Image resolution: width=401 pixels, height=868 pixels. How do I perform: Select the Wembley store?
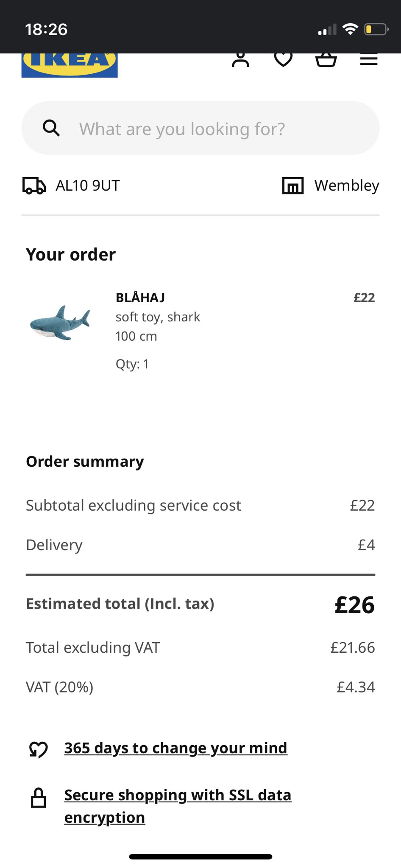pyautogui.click(x=346, y=186)
